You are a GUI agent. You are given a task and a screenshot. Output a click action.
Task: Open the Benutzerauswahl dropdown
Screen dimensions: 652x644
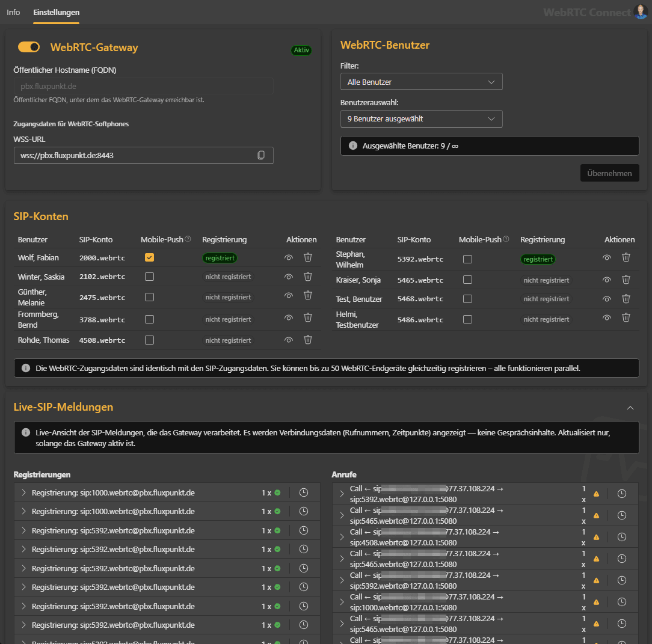point(421,119)
